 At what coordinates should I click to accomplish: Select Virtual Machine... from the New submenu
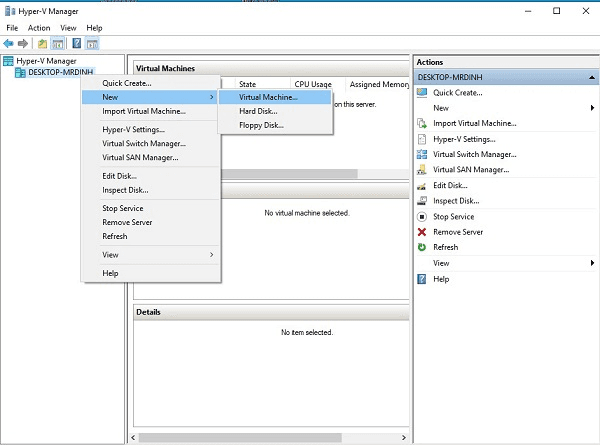tap(268, 97)
